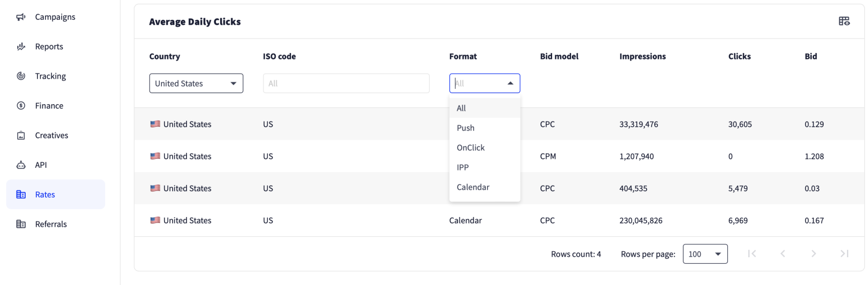Go to the previous page chevron
The height and width of the screenshot is (285, 868).
[782, 253]
